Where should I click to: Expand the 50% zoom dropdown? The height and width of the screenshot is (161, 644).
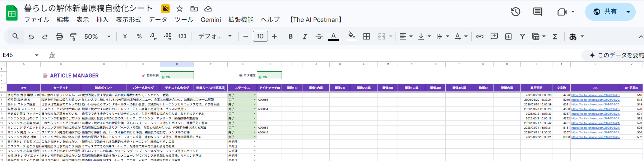point(97,37)
